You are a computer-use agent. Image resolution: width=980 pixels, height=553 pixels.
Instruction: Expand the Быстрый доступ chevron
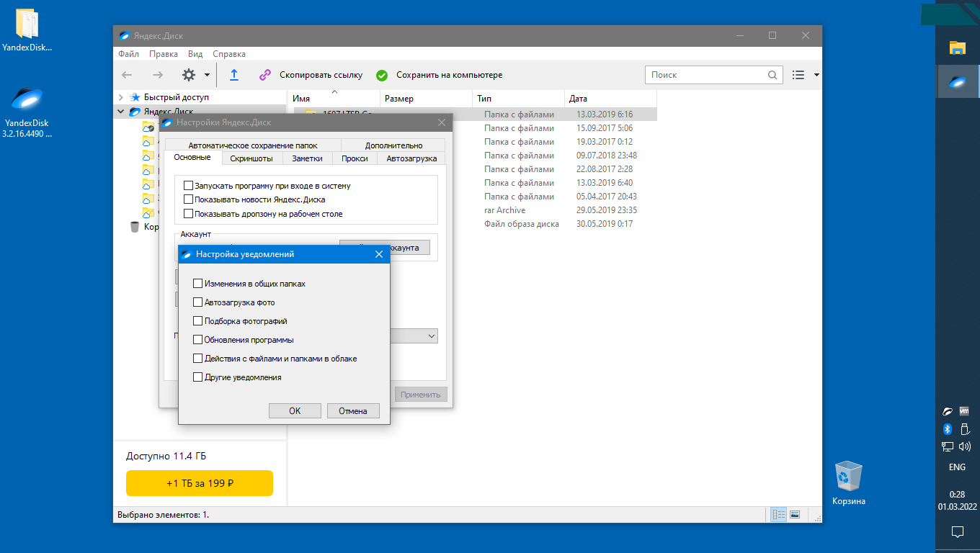121,97
